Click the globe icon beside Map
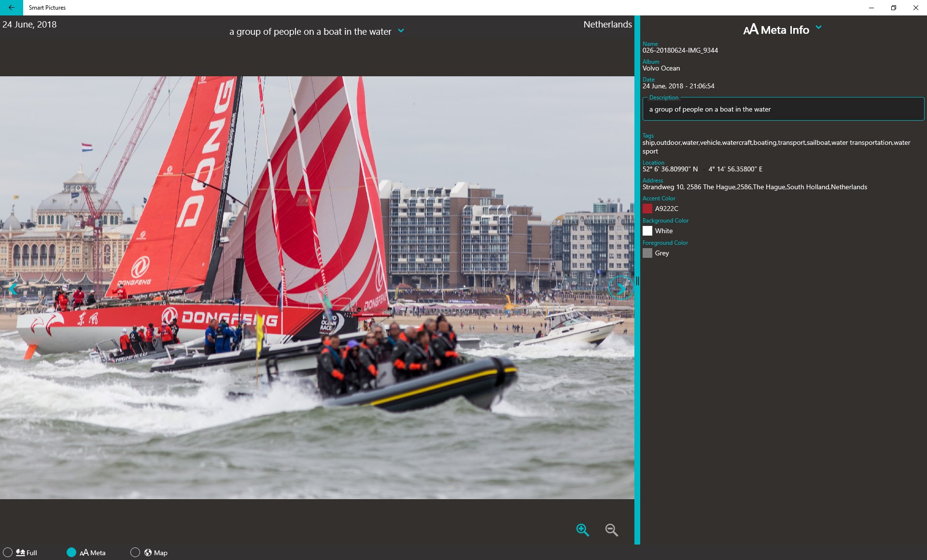This screenshot has width=927, height=560. (x=148, y=552)
